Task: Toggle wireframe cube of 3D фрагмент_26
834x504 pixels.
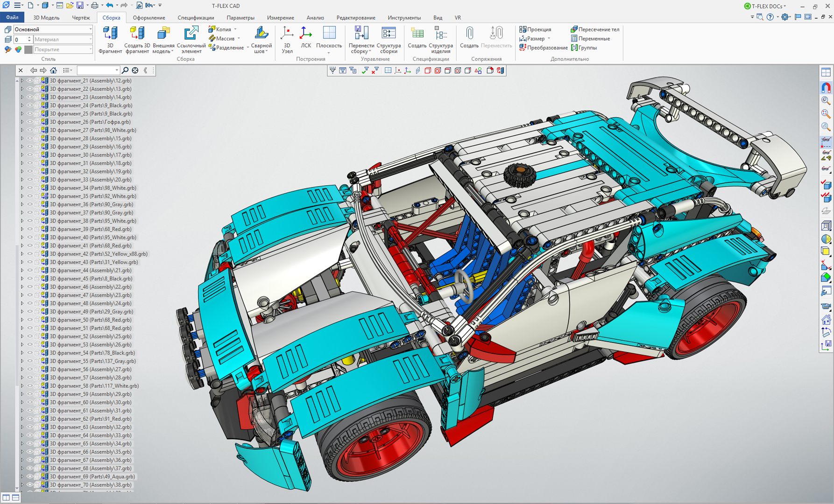Action: [37, 122]
